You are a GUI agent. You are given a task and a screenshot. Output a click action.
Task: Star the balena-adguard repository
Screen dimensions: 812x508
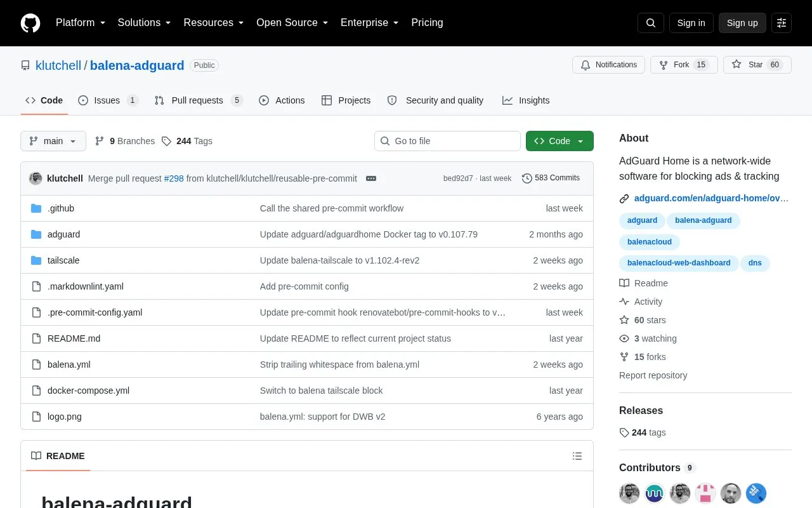757,65
